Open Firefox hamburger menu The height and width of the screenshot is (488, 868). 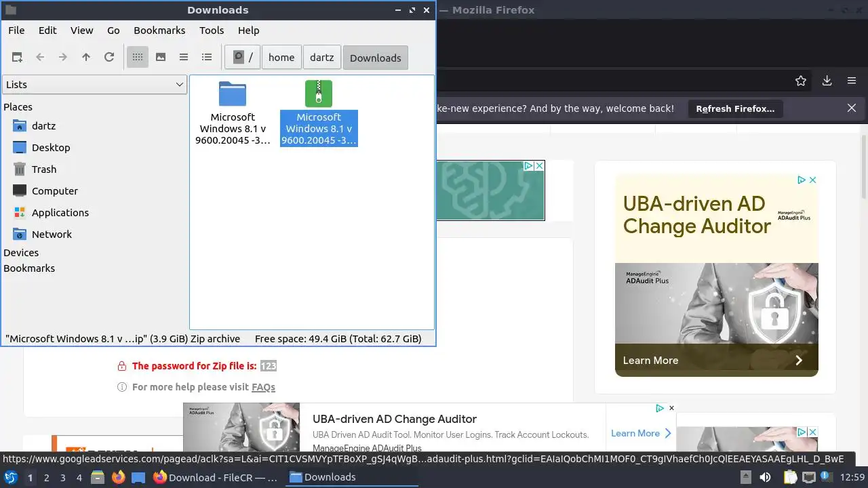tap(852, 81)
